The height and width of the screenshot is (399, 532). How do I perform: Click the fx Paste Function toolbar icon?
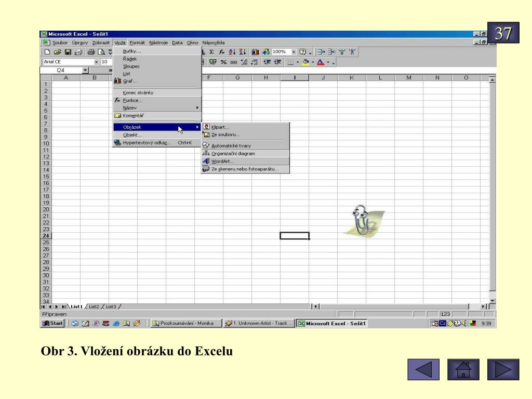[221, 52]
